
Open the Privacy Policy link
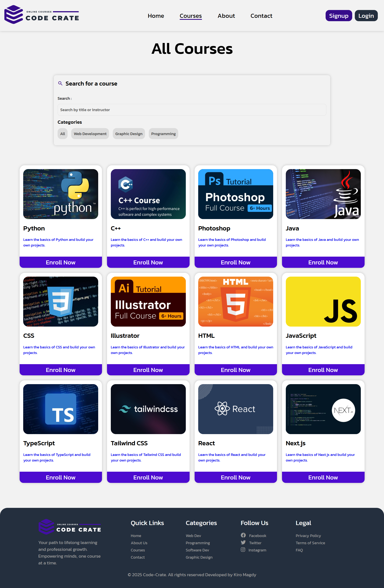[x=308, y=535]
